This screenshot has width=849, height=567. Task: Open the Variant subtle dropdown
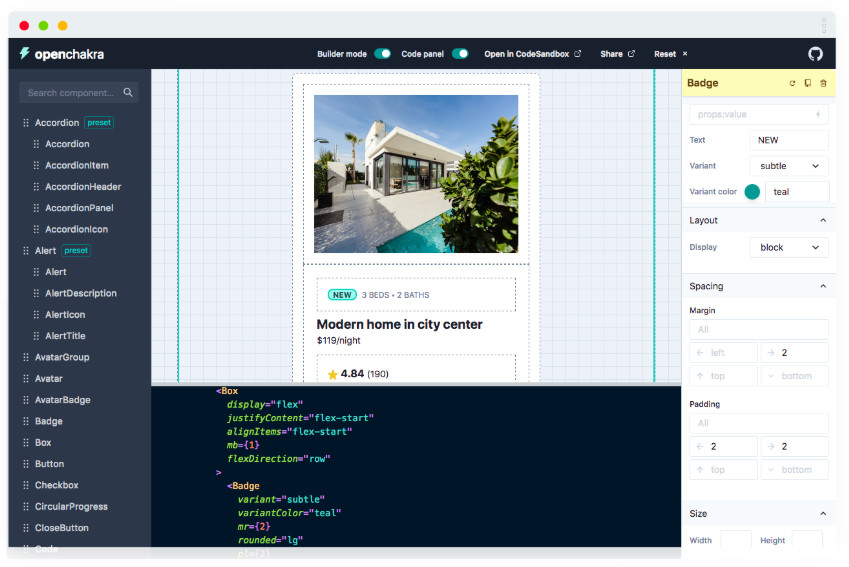(789, 166)
